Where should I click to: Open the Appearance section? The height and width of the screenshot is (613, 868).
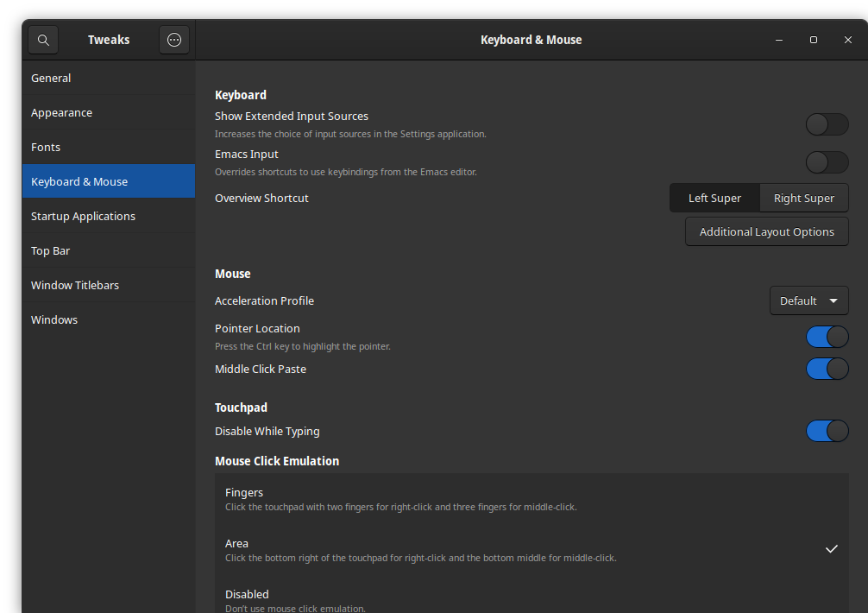[x=61, y=112]
